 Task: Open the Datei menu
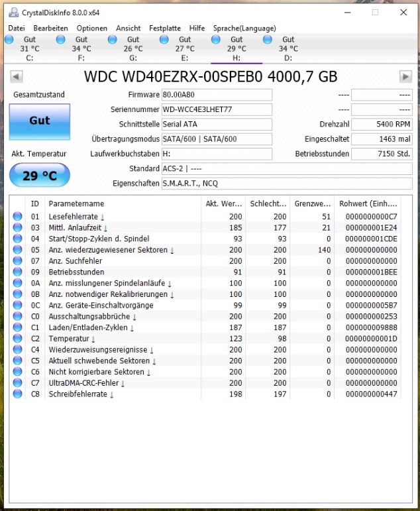(x=17, y=28)
